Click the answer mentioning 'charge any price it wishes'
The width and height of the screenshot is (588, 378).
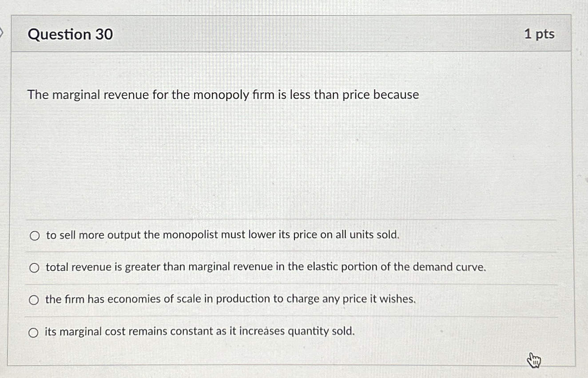[229, 299]
